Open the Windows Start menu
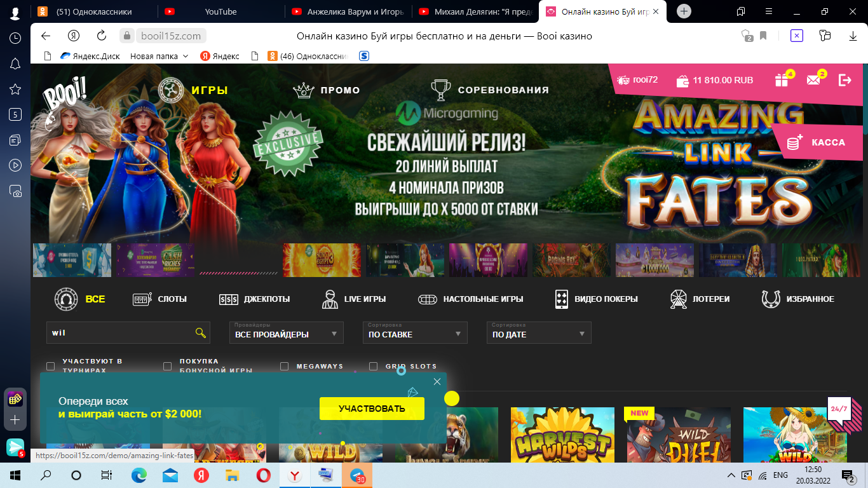This screenshot has width=868, height=488. point(15,475)
